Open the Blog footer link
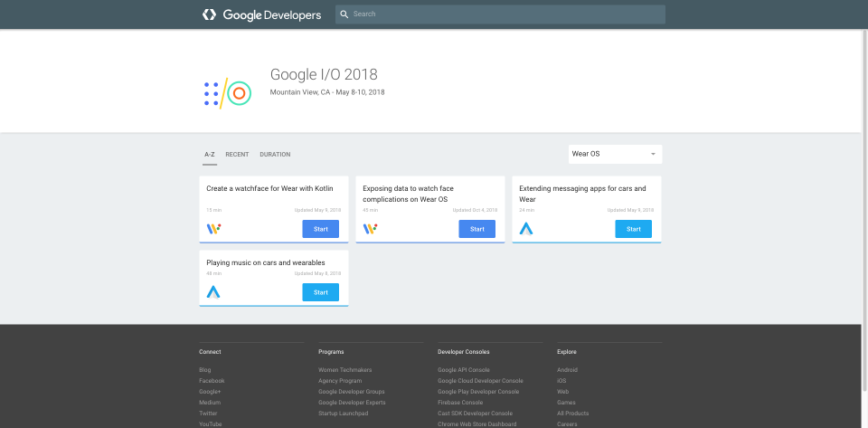The height and width of the screenshot is (428, 868). click(205, 370)
